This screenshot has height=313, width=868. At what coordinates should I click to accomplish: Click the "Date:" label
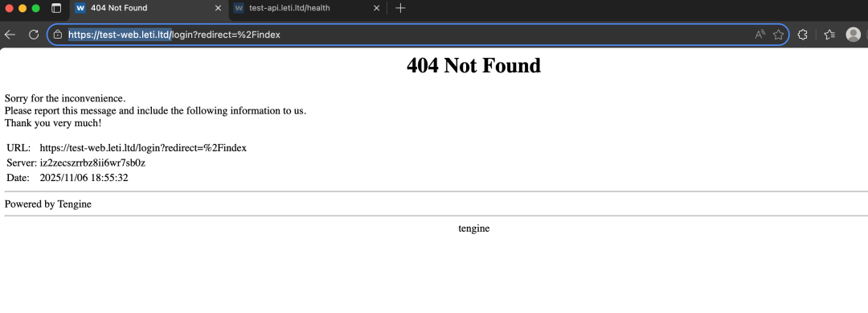pyautogui.click(x=18, y=178)
